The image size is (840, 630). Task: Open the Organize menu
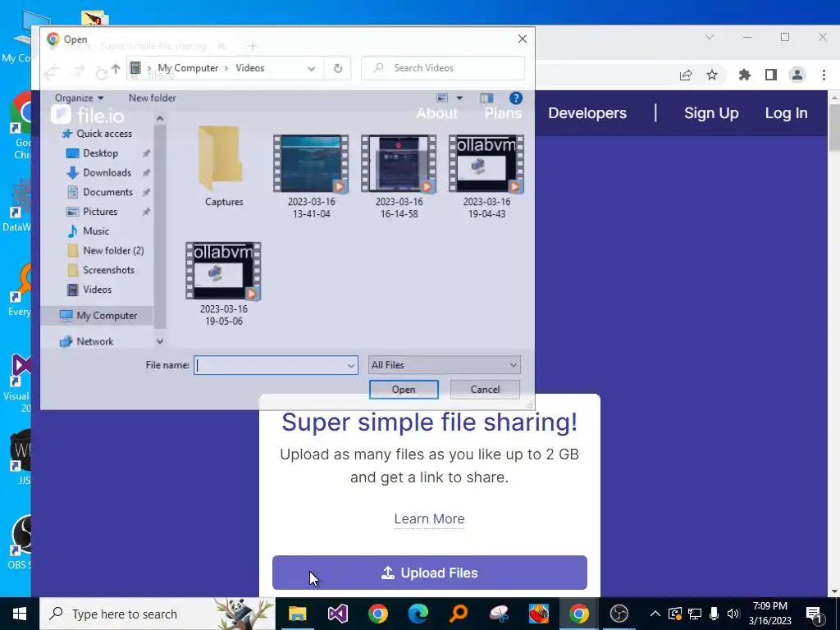tap(79, 98)
